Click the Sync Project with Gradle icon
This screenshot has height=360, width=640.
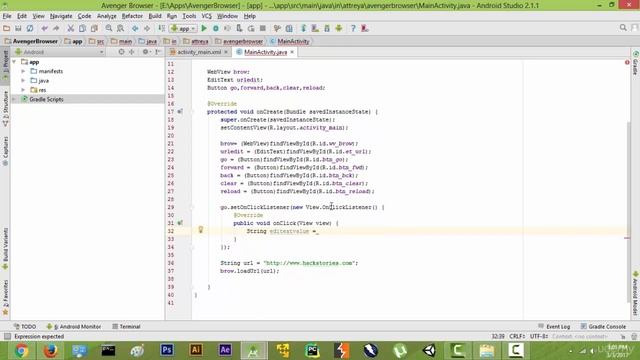pos(303,28)
